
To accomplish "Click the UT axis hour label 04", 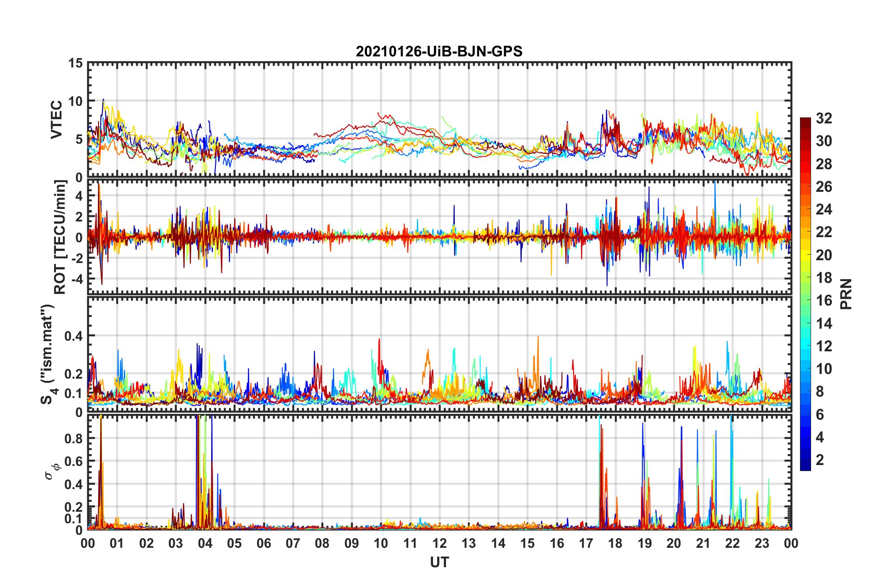I will click(x=205, y=543).
